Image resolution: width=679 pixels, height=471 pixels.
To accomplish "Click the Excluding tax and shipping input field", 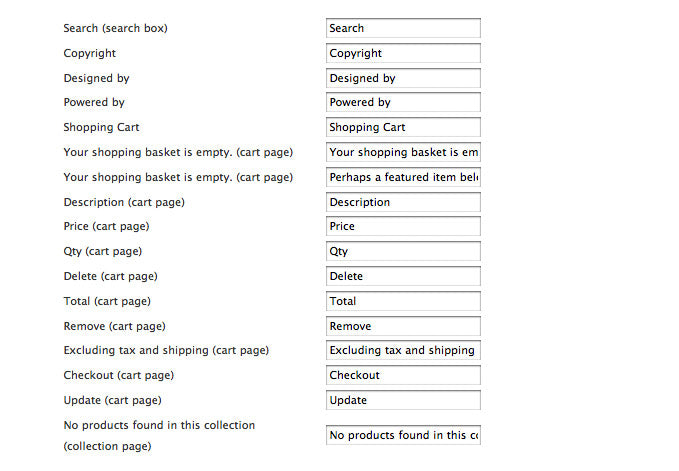I will click(x=403, y=350).
